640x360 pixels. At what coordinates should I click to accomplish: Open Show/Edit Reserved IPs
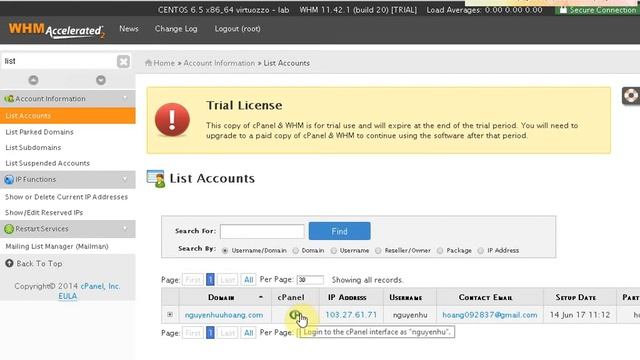[44, 213]
